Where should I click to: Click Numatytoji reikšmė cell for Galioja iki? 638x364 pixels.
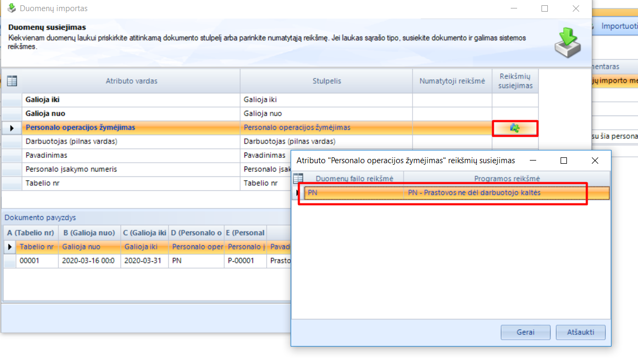pos(452,100)
